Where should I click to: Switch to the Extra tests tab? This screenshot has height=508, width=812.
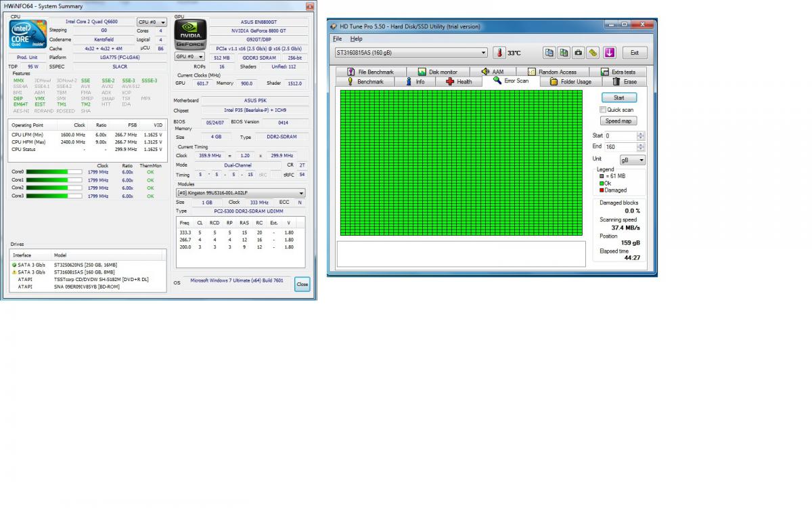(618, 72)
